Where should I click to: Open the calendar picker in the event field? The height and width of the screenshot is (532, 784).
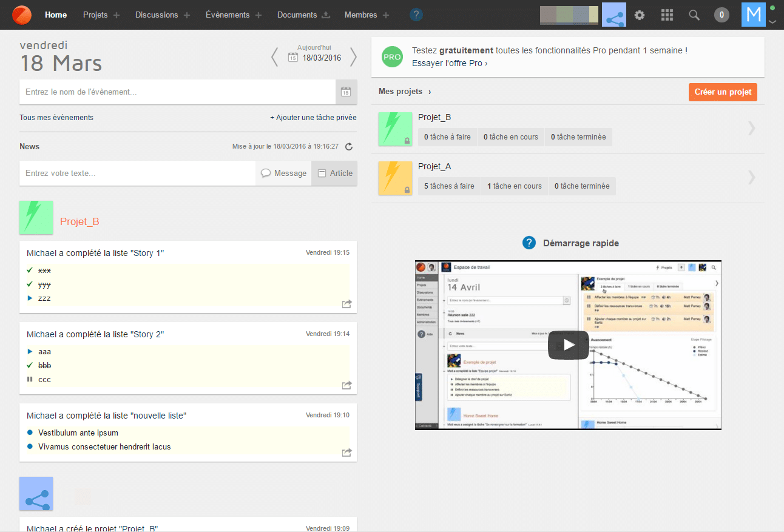tap(346, 92)
